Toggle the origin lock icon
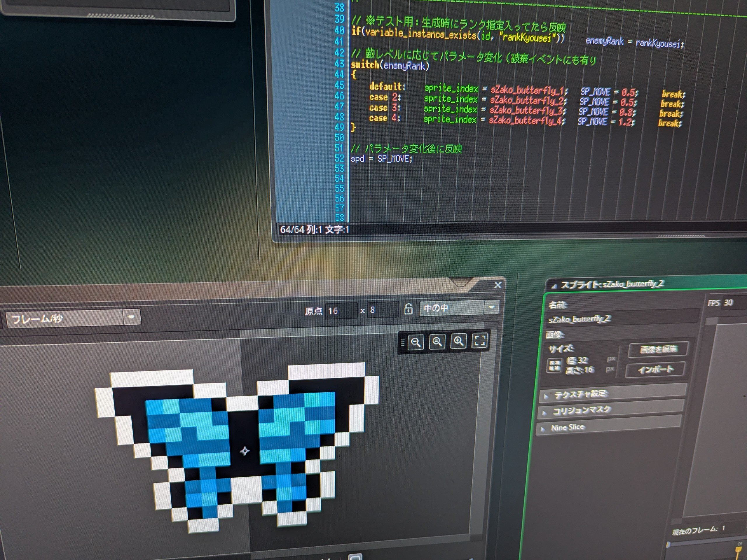Viewport: 747px width, 560px height. tap(408, 309)
